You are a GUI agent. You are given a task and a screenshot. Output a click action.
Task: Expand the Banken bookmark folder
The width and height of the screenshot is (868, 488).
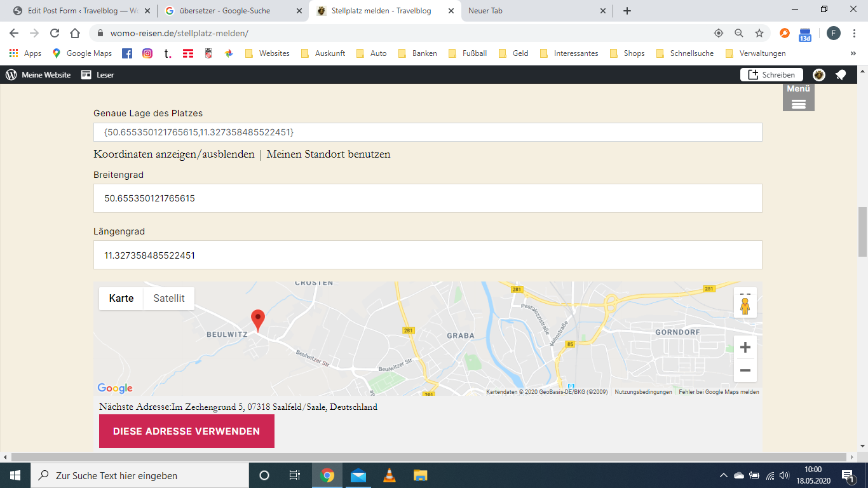coord(417,53)
